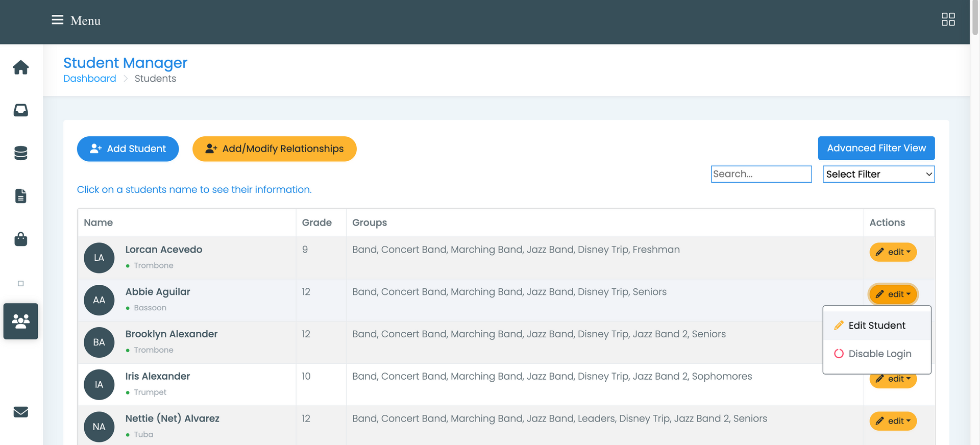
Task: Click the Students breadcrumb text
Action: (155, 79)
